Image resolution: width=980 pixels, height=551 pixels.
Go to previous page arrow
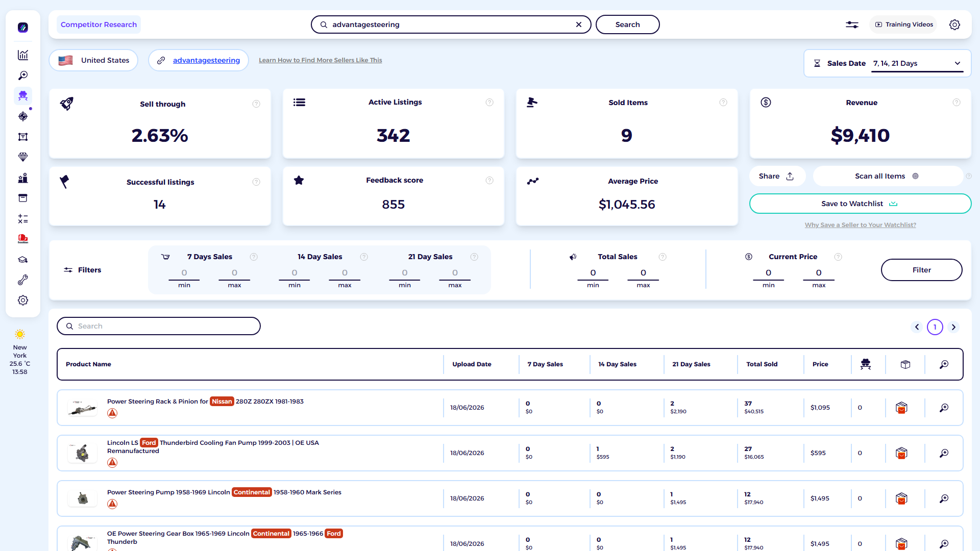(x=917, y=327)
